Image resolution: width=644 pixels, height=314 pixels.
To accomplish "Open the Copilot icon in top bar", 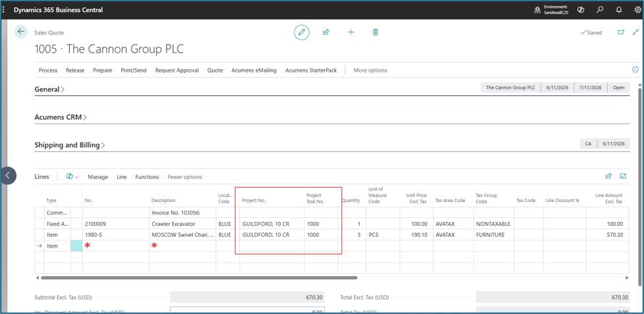I will [581, 10].
